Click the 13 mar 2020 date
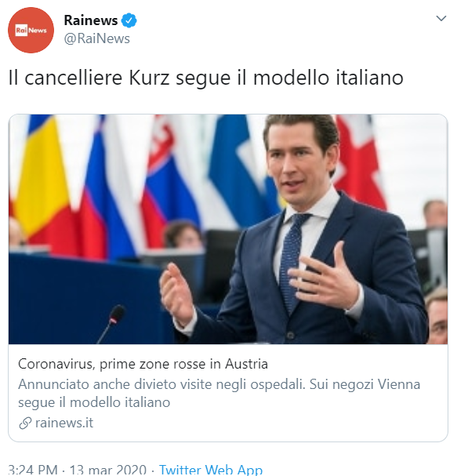 [x=108, y=469]
